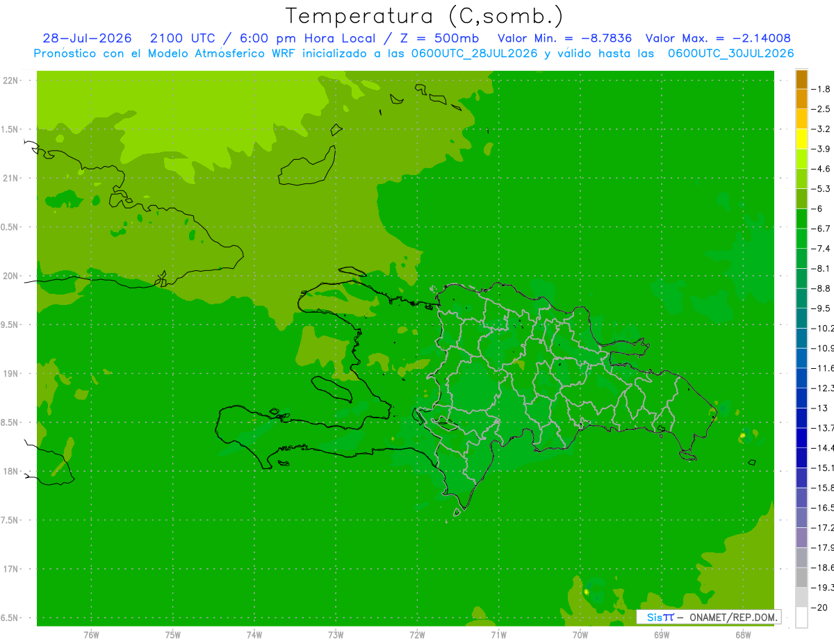Pick the white swatch below -20

click(801, 618)
